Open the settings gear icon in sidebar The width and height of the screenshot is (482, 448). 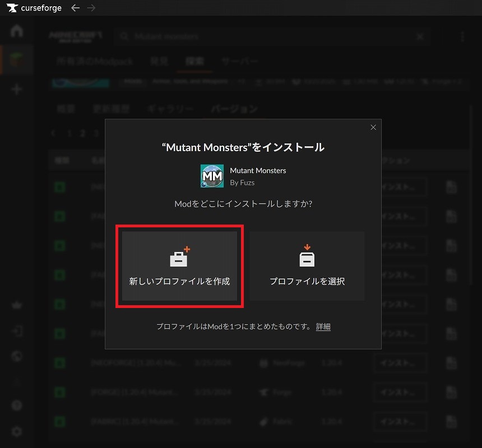(x=17, y=431)
